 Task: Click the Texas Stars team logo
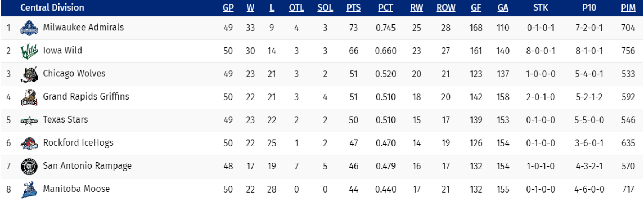29,120
